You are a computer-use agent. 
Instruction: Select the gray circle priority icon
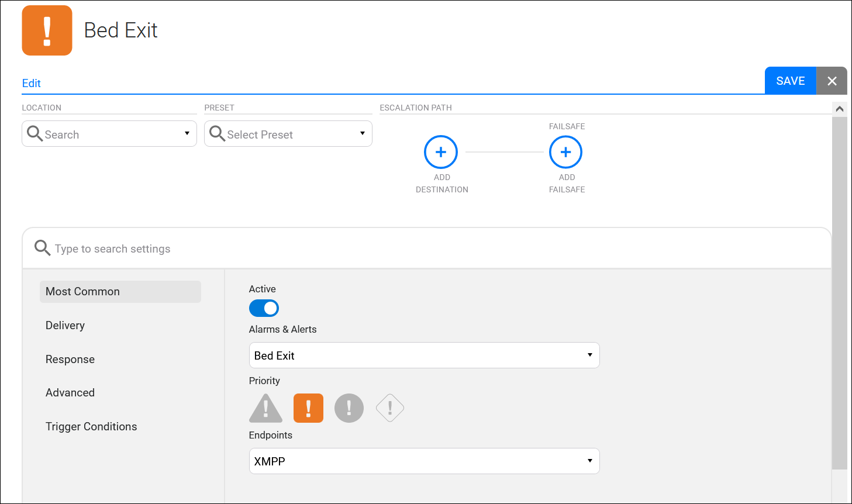click(349, 408)
